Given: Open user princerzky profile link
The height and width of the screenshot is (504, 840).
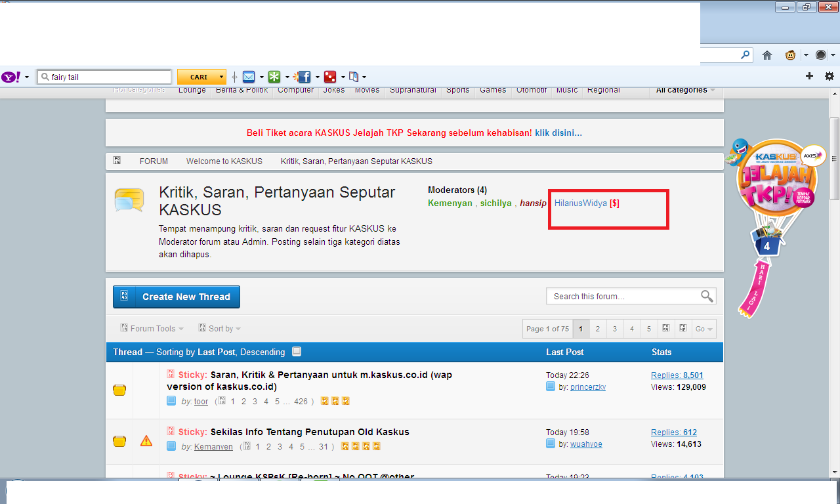Looking at the screenshot, I should point(588,387).
